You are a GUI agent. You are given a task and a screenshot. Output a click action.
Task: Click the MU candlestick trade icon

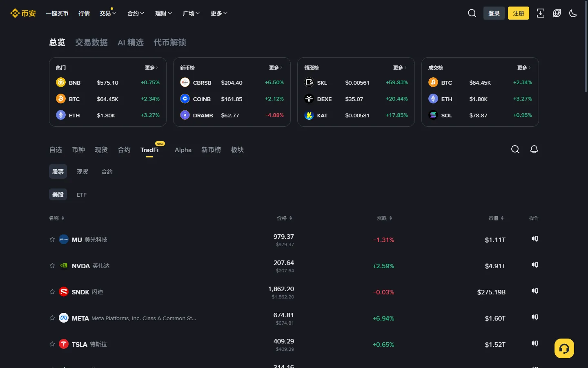tap(535, 239)
